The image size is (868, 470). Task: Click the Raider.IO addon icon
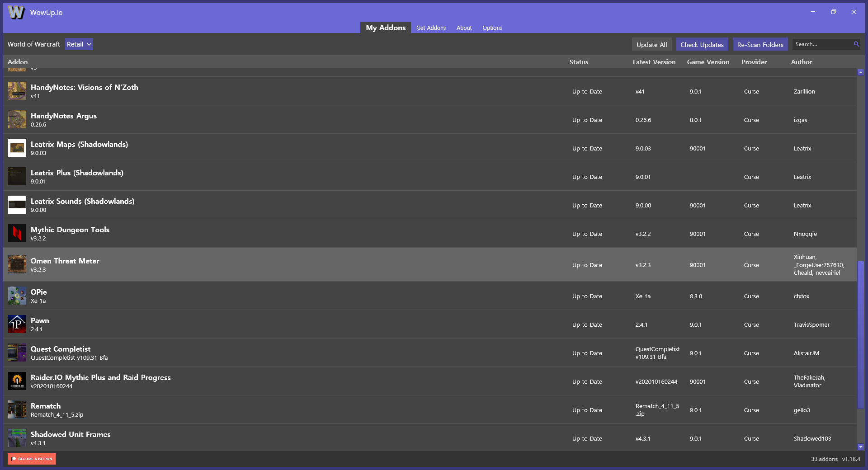(x=17, y=381)
